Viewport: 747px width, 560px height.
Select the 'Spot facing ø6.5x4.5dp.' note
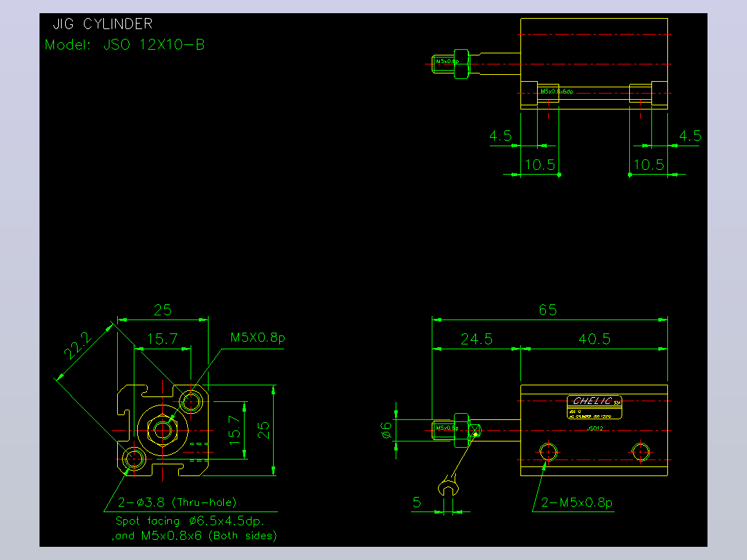[190, 521]
